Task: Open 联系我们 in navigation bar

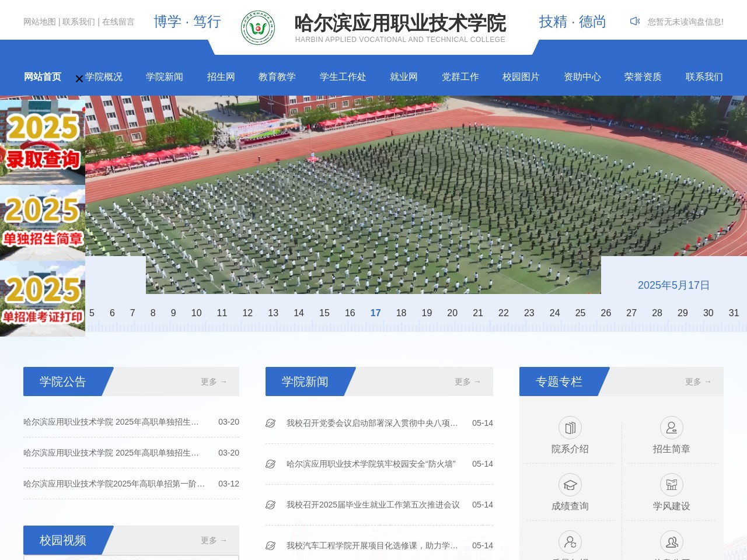Action: (704, 77)
